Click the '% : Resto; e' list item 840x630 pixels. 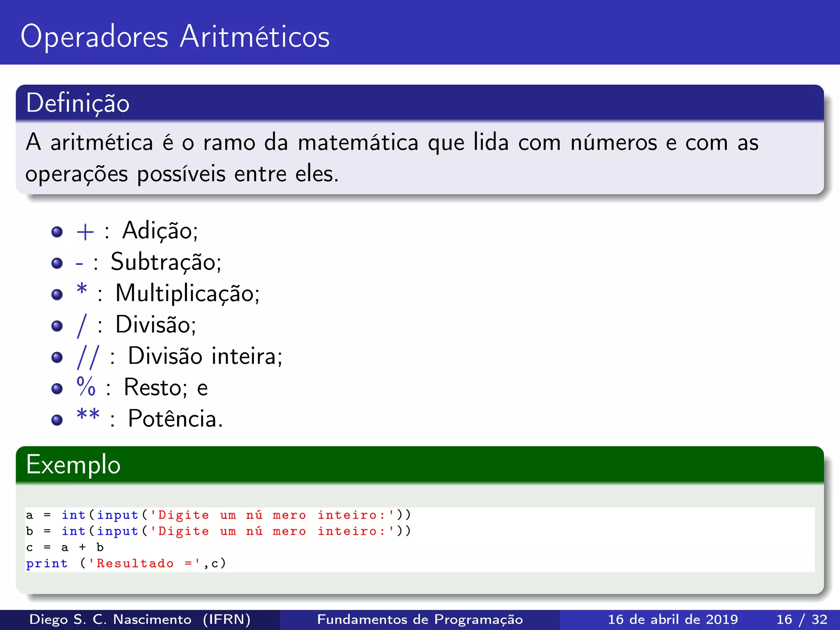coord(142,387)
